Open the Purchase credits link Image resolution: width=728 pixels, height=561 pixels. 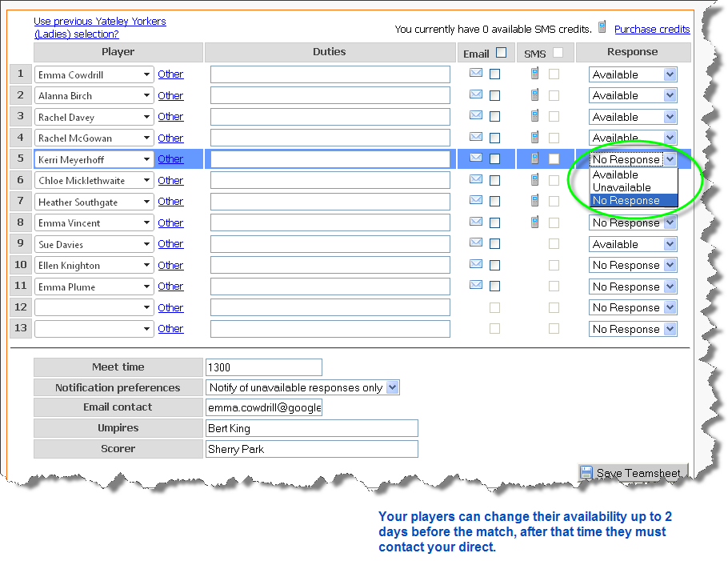tap(652, 29)
